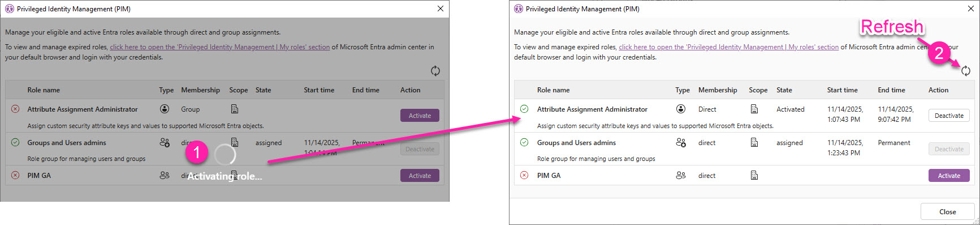Screen dimensions: 980x225
Task: Open the 'My roles' section link in right window
Action: (729, 47)
